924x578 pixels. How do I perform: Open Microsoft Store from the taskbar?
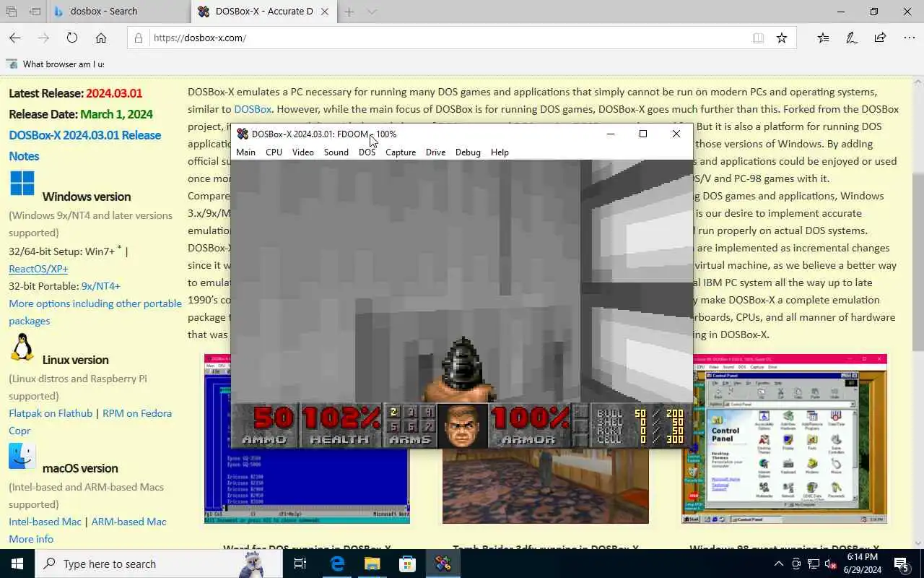coord(407,564)
